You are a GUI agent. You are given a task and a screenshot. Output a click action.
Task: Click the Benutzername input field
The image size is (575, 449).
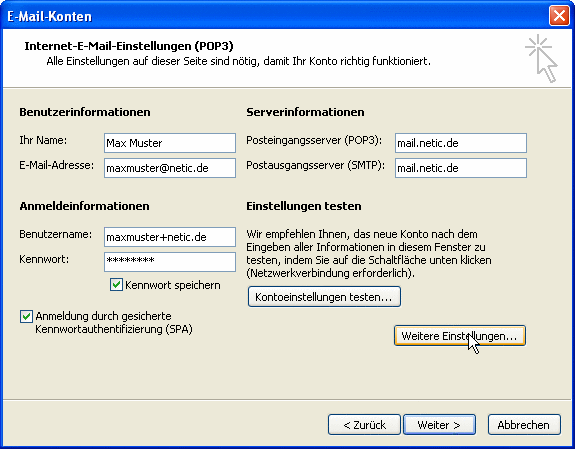pos(170,237)
